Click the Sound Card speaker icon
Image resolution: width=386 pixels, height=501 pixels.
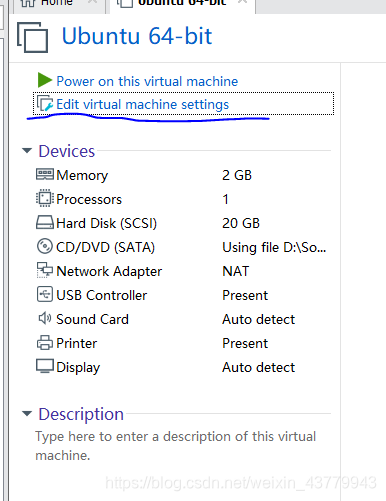pos(45,318)
